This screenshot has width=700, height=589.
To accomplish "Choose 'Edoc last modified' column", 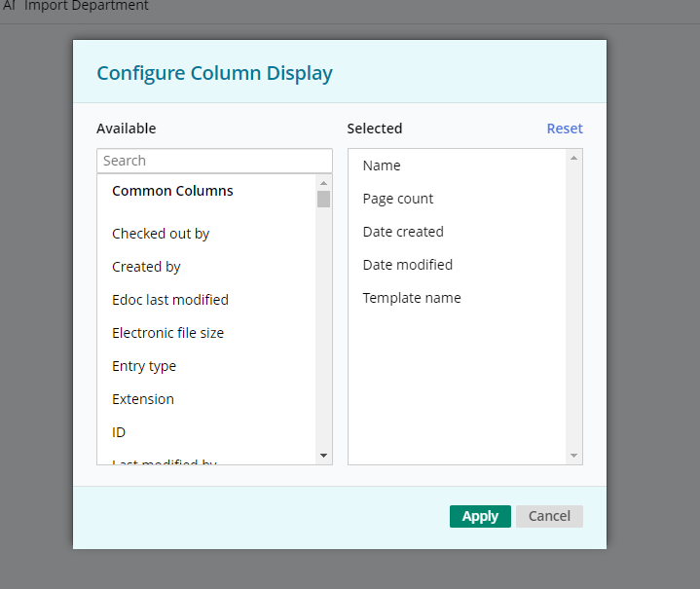I will point(170,300).
